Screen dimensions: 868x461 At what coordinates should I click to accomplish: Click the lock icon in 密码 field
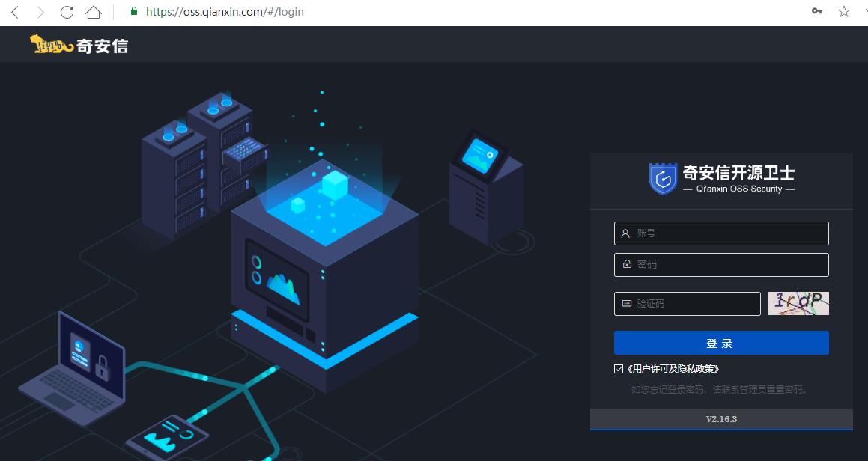[x=626, y=265]
